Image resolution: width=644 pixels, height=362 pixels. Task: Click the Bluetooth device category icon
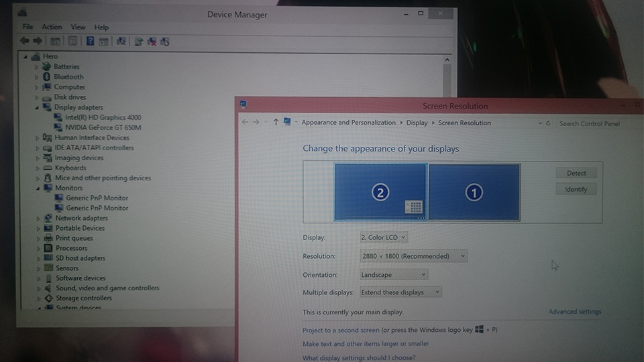pos(46,76)
